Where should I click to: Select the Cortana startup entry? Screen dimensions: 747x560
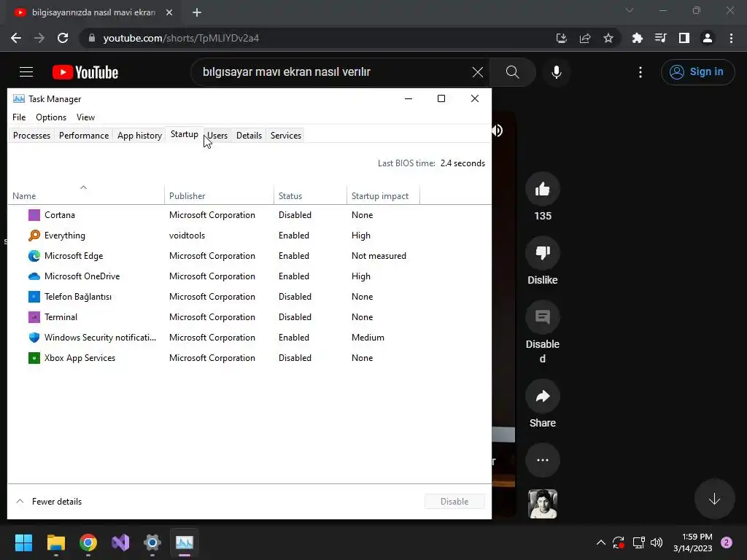(x=249, y=215)
